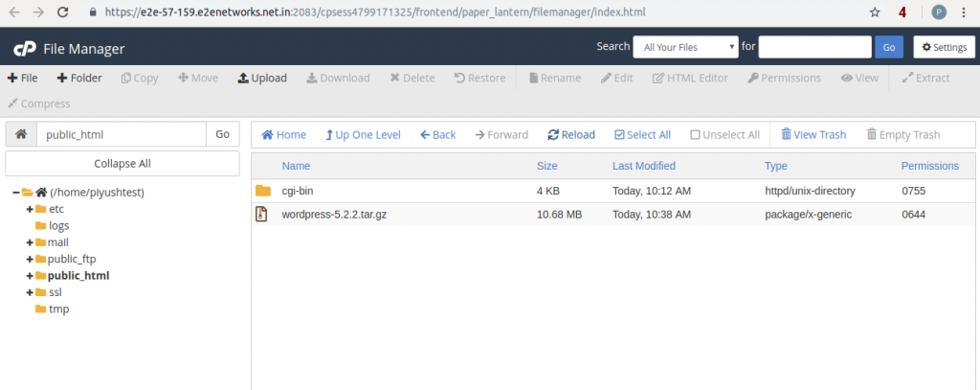Image resolution: width=980 pixels, height=390 pixels.
Task: Collapse the /home/piyushtest root node
Action: tap(15, 193)
